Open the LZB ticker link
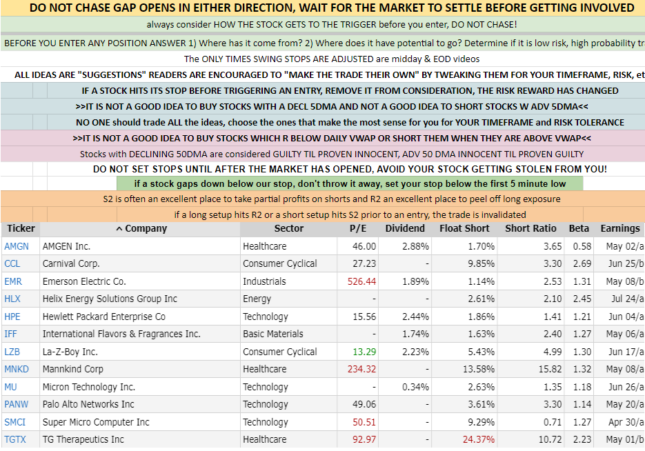The image size is (645, 451). tap(12, 352)
